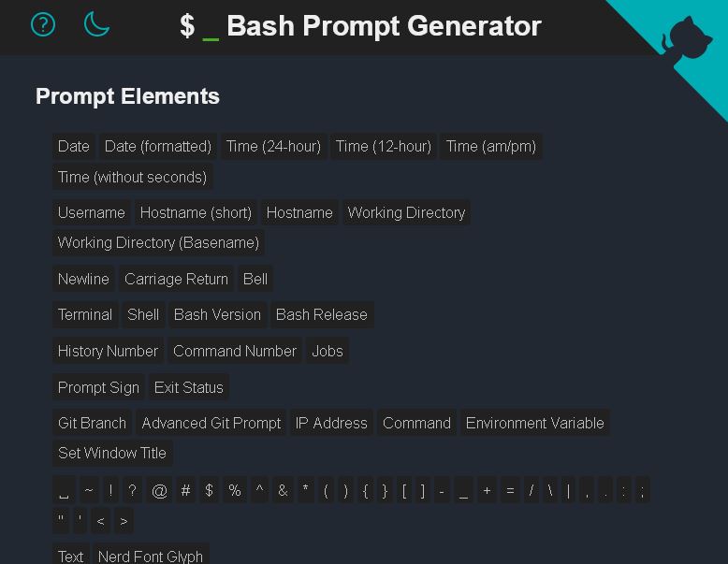Insert the Carriage Return element

pos(177,279)
